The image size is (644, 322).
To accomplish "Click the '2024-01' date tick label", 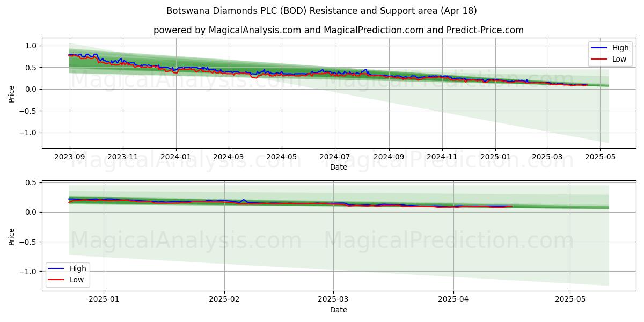I will click(x=176, y=157).
